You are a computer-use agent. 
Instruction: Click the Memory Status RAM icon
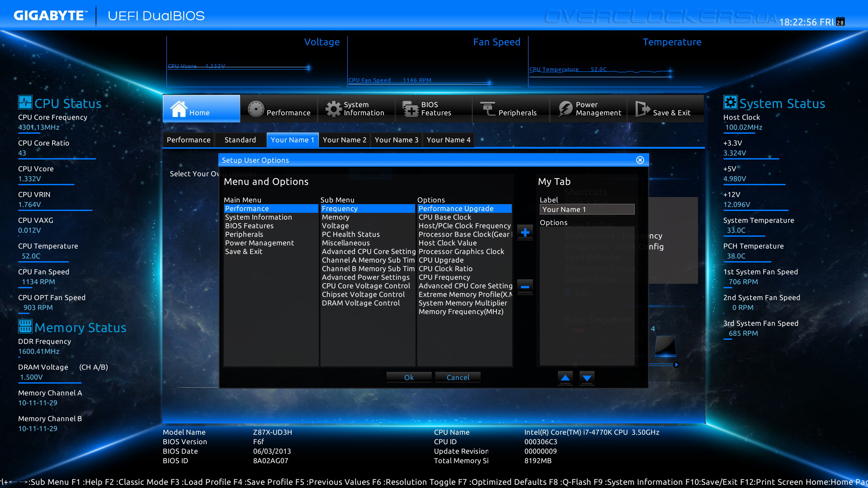click(25, 326)
